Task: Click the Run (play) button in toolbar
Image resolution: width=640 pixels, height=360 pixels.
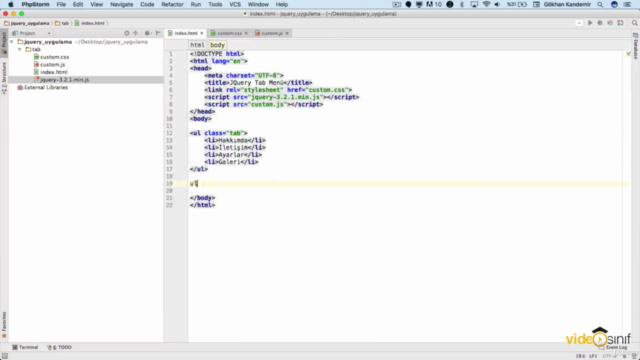Action: [590, 23]
